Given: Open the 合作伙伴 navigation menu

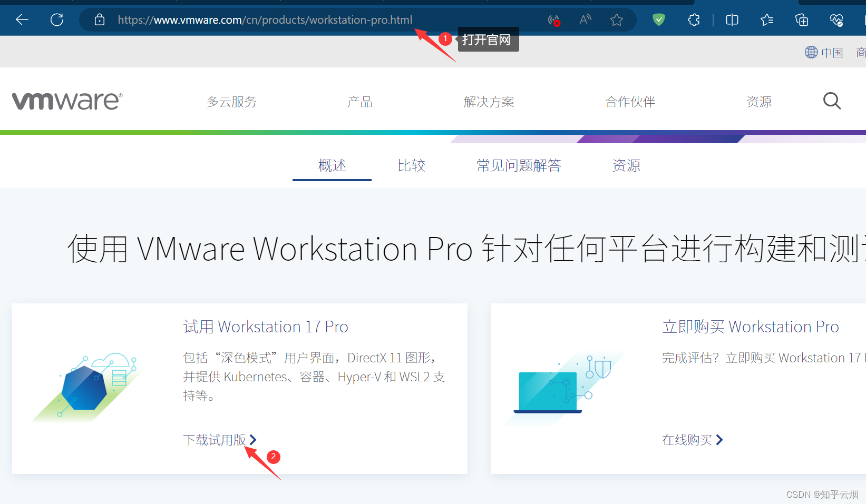Looking at the screenshot, I should click(630, 102).
